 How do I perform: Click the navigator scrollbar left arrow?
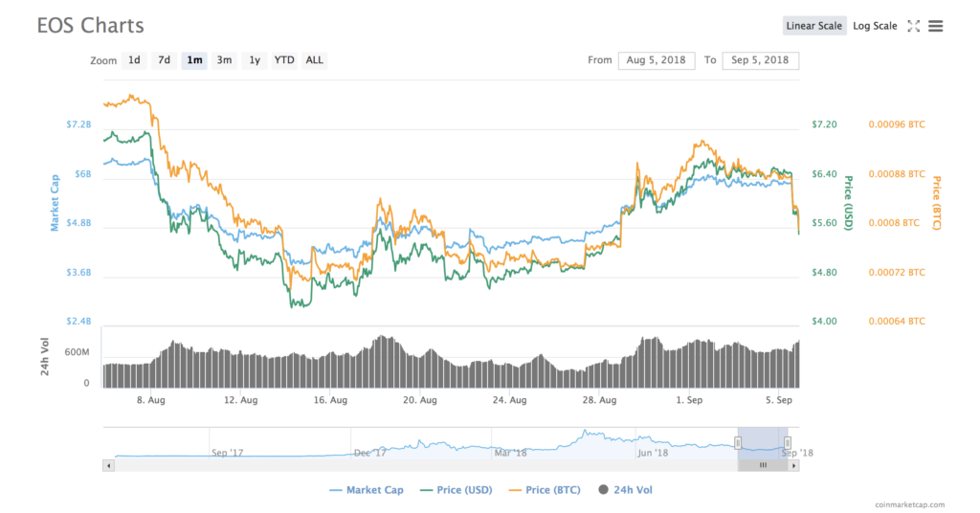tap(108, 465)
